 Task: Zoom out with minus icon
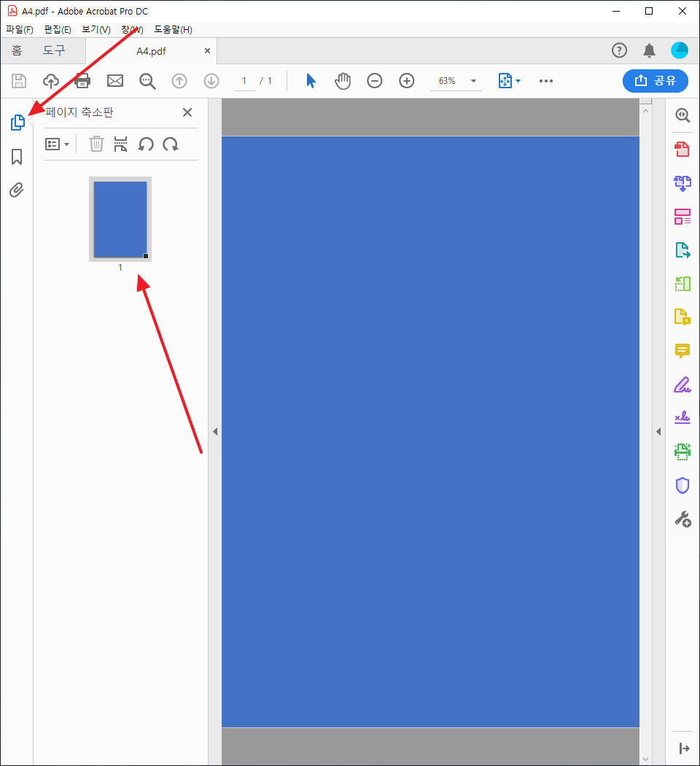point(374,80)
